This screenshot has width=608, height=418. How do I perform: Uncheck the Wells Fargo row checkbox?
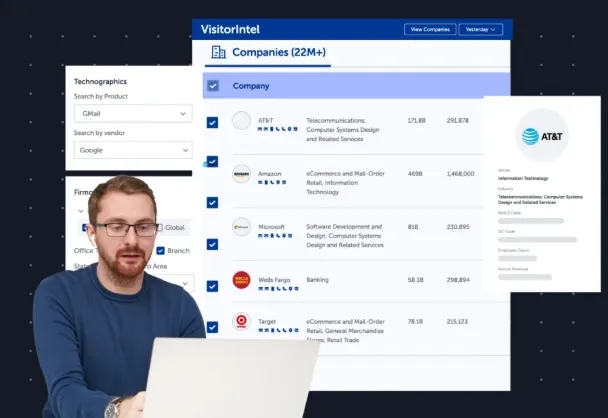[x=212, y=286]
